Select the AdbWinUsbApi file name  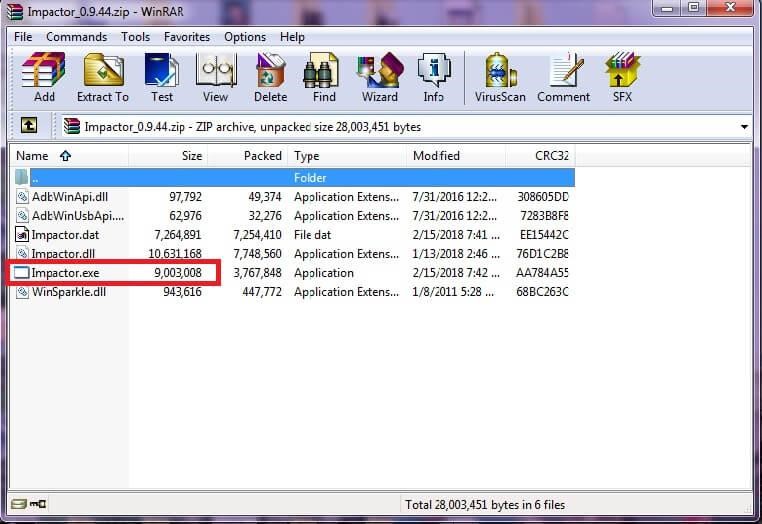click(x=78, y=216)
